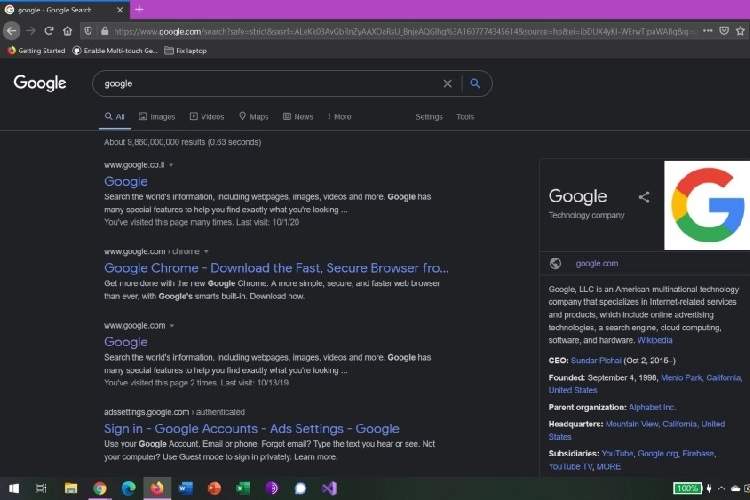Open the Sign in - Google Accounts result
The width and height of the screenshot is (750, 500).
(251, 429)
